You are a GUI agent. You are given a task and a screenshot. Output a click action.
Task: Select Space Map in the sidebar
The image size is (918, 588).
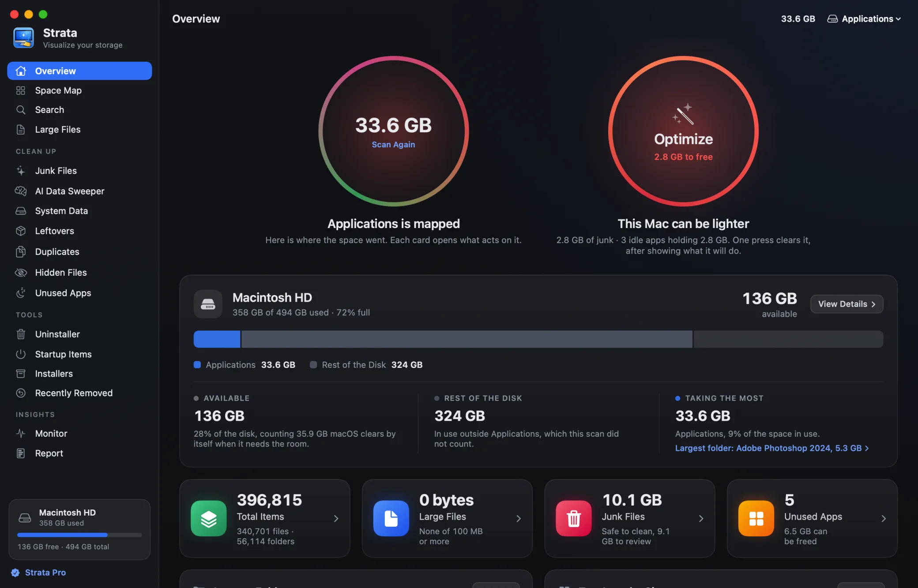(79, 90)
